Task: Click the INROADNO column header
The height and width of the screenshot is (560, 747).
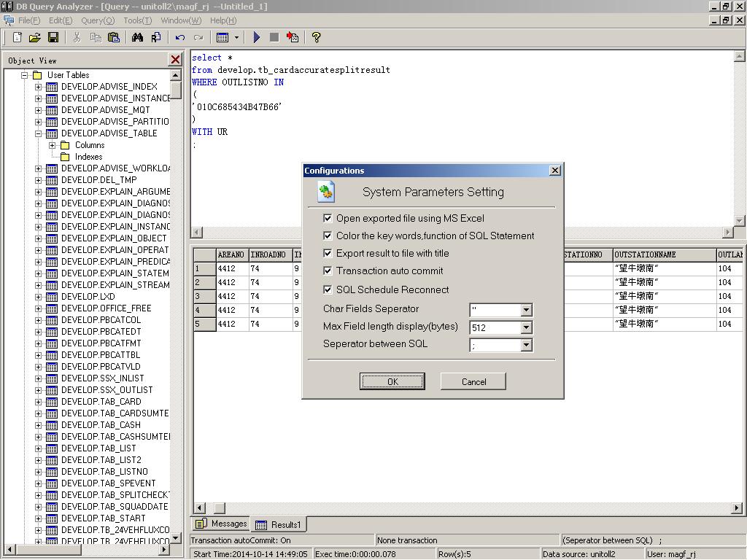Action: coord(270,254)
